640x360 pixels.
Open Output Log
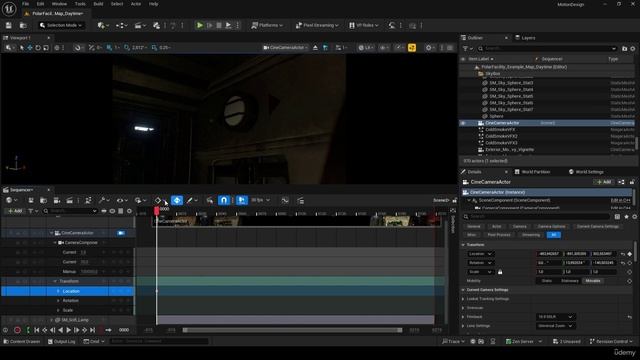coord(62,342)
